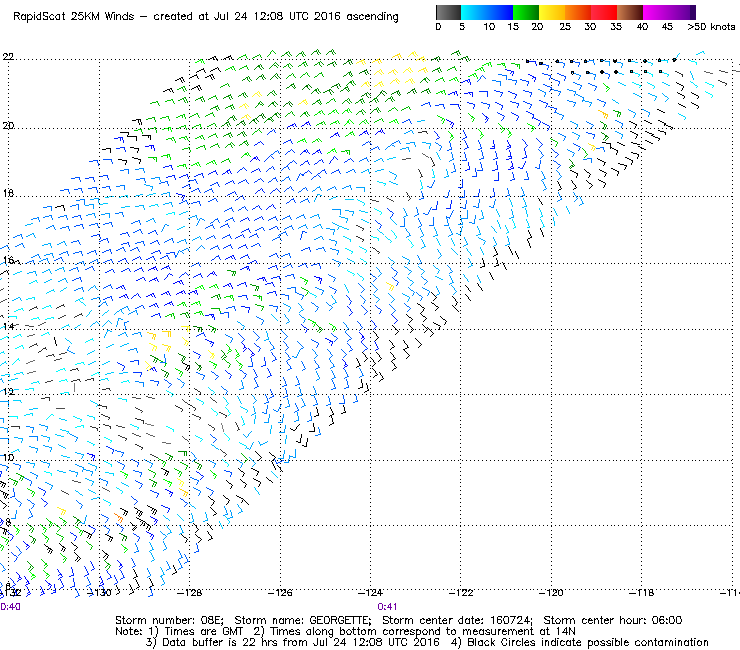Click the latitude label 22
The width and height of the screenshot is (740, 650).
point(8,57)
